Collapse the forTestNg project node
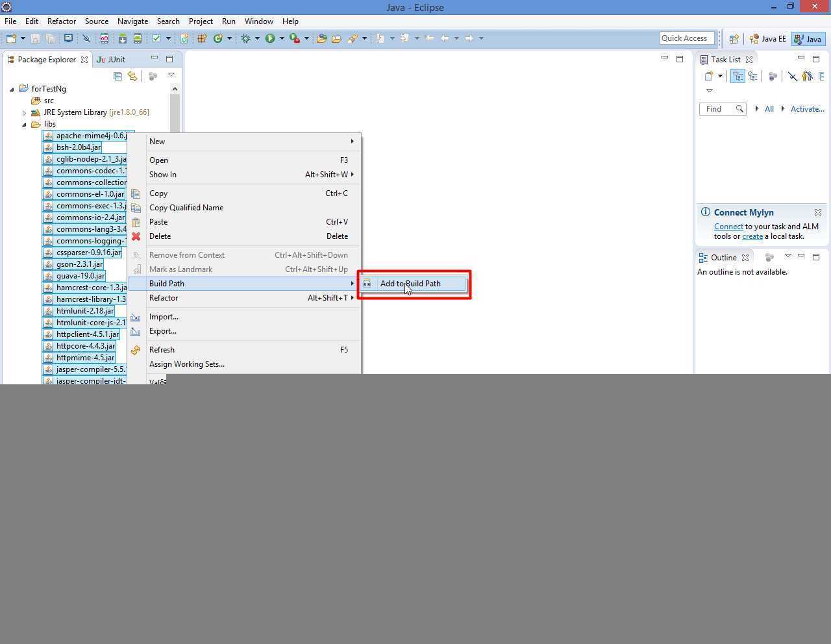Image resolution: width=831 pixels, height=644 pixels. click(12, 89)
